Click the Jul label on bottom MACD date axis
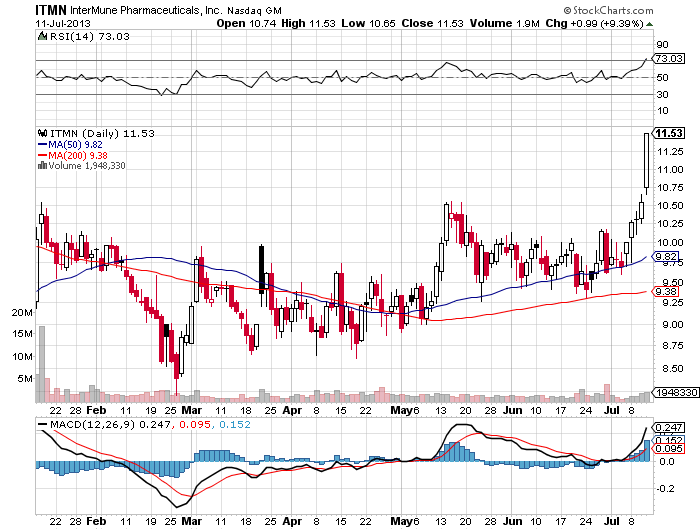The image size is (700, 530). 612,521
